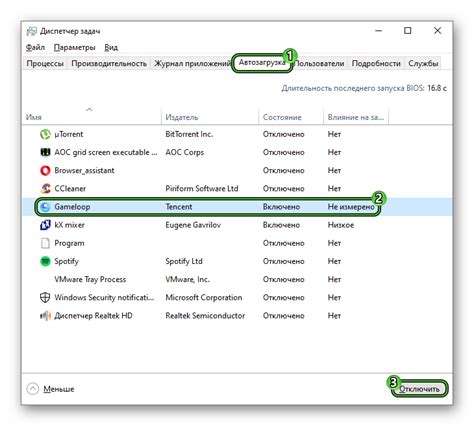The height and width of the screenshot is (426, 474).
Task: Switch to the Процессы tab
Action: point(45,63)
